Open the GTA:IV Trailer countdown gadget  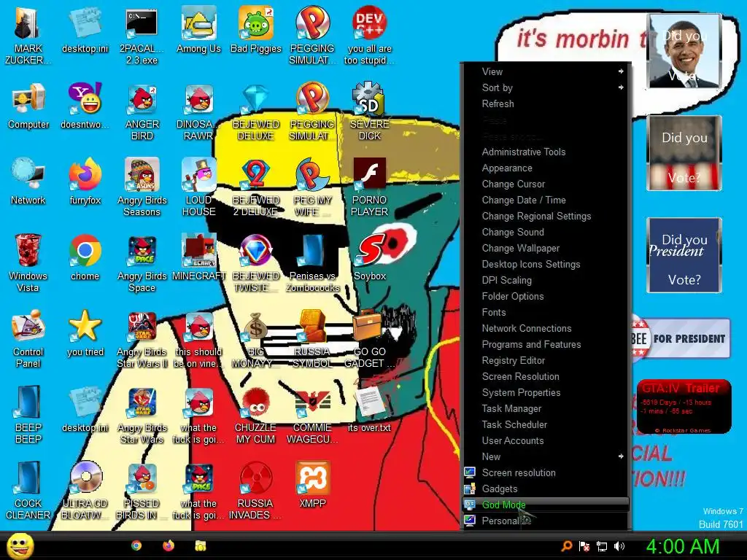click(x=684, y=407)
